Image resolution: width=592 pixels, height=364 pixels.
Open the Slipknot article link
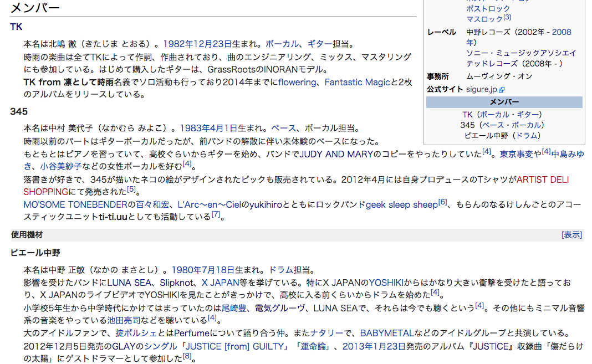tap(176, 283)
